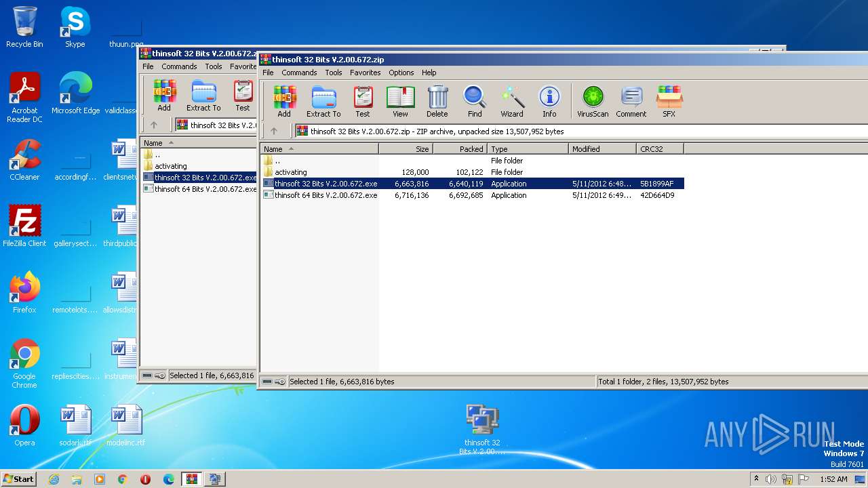
Task: Open the File menu in the front WinRAR window
Action: pyautogui.click(x=268, y=73)
